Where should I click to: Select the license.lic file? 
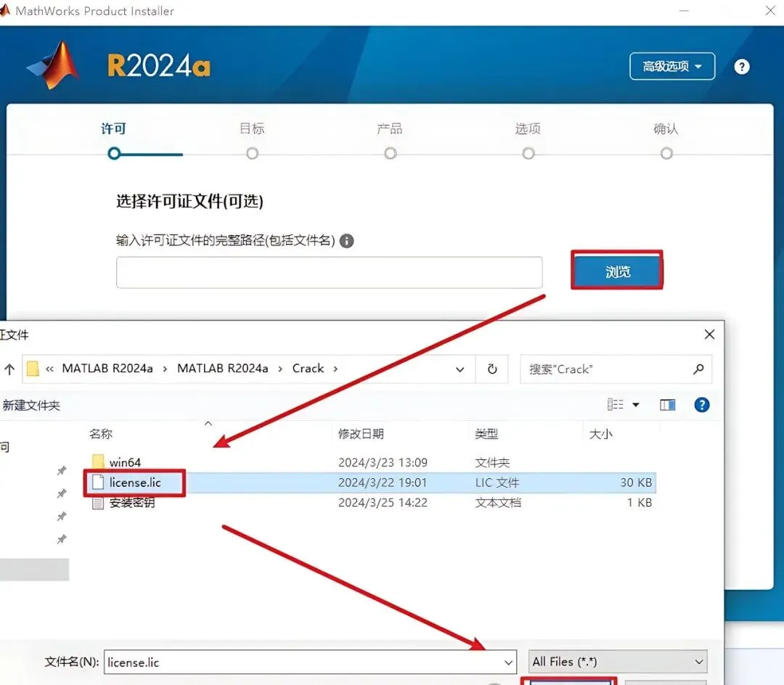point(135,483)
